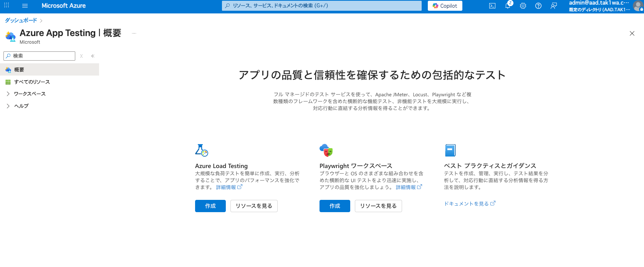Viewport: 644px width, 267px height.
Task: Open the help question mark menu
Action: (x=538, y=6)
